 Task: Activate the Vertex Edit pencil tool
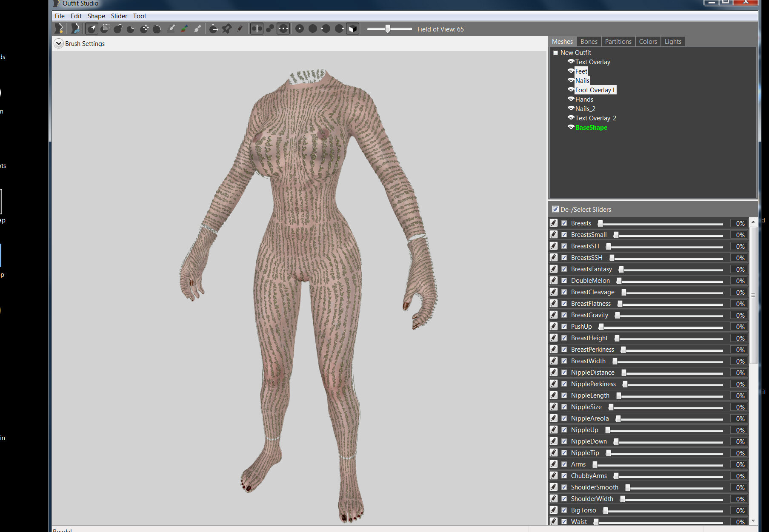tap(240, 28)
